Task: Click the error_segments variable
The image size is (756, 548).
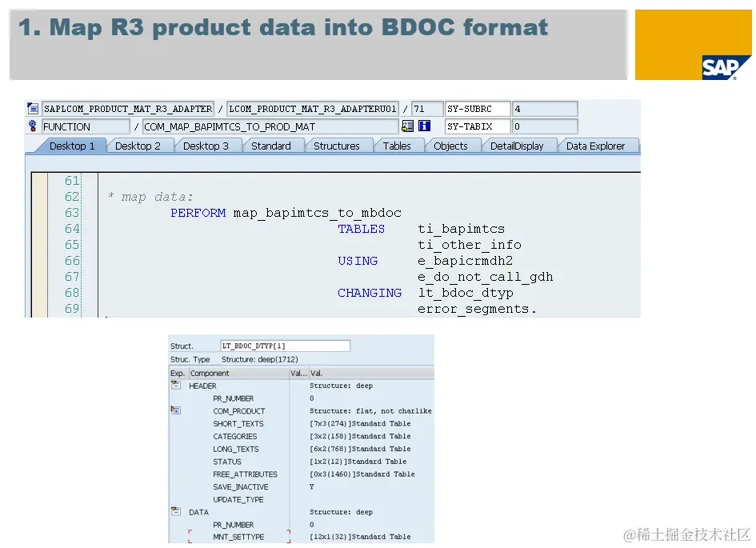Action: [474, 309]
